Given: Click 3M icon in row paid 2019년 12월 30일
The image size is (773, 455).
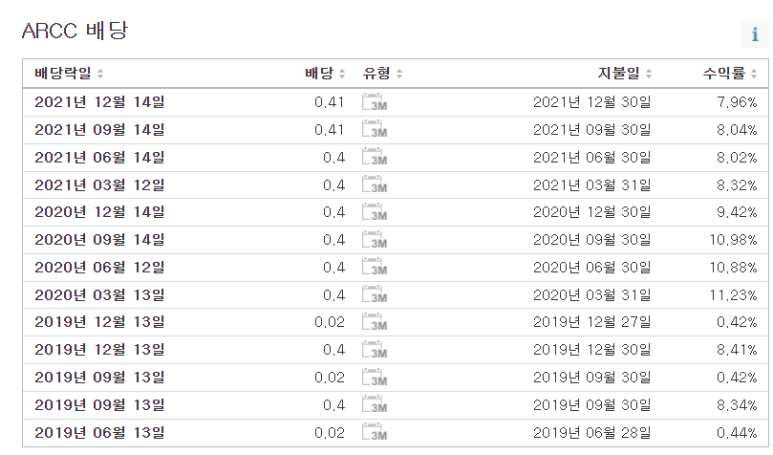Looking at the screenshot, I should [x=374, y=350].
